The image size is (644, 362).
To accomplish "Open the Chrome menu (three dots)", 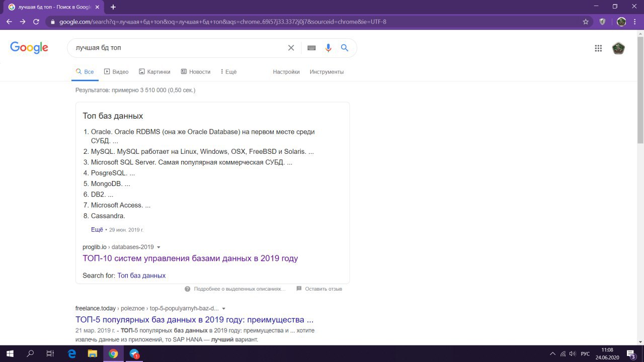I will [x=636, y=22].
